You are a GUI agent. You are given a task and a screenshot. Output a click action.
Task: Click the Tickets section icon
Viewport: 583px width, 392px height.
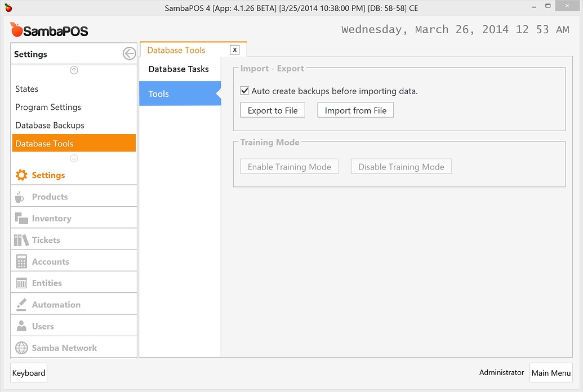coord(20,239)
